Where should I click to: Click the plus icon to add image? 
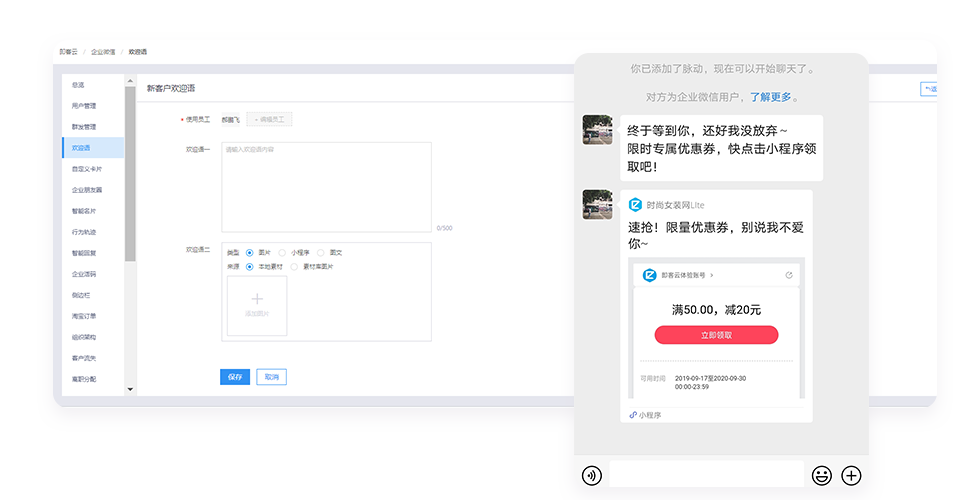257,299
